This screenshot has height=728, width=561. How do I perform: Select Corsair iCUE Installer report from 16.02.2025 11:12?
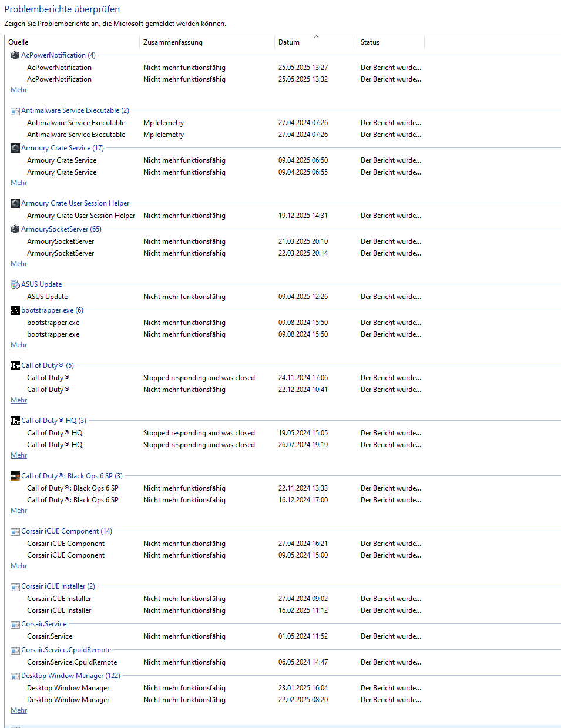[x=224, y=610]
